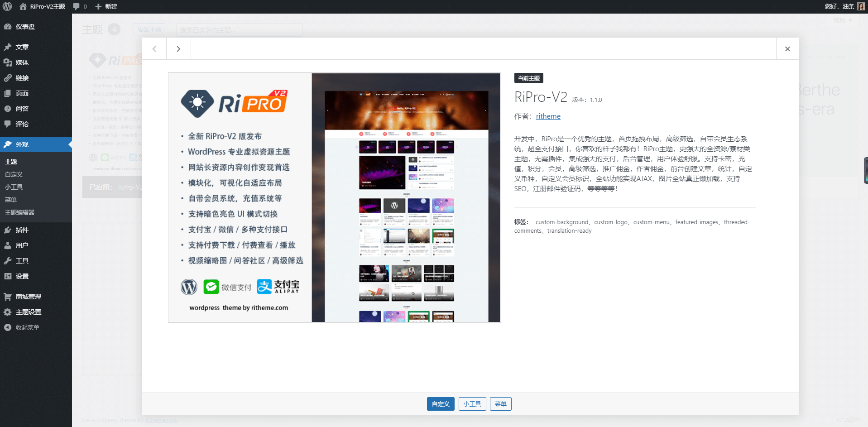The image size is (868, 427).
Task: Collapse the sidebar with 收起菜单
Action: point(22,327)
